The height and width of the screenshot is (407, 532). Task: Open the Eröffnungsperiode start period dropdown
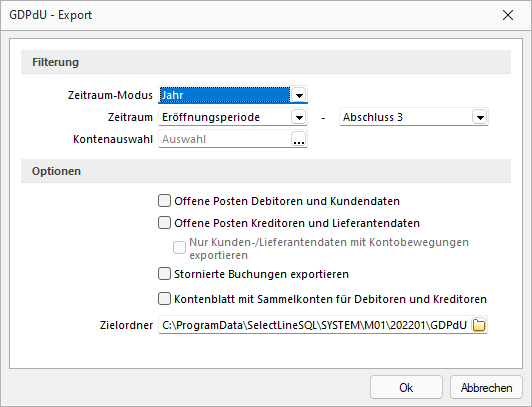point(299,117)
